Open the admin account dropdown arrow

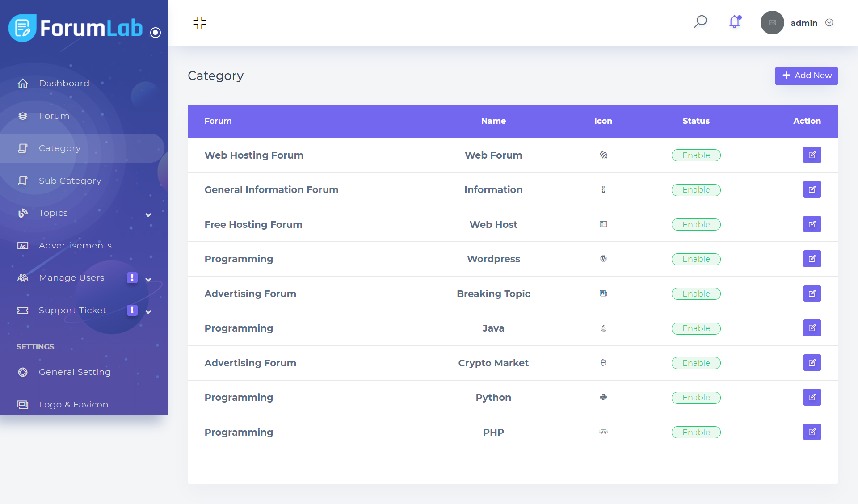829,23
